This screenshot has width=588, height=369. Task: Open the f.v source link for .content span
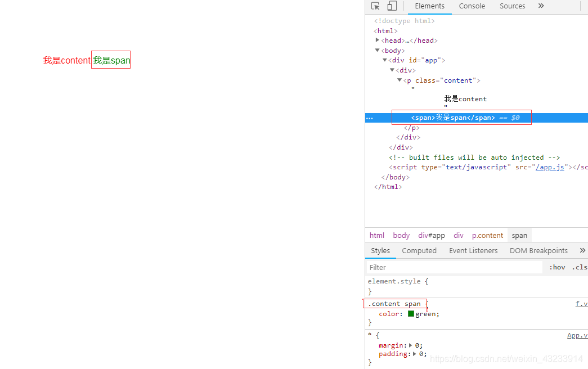point(582,304)
